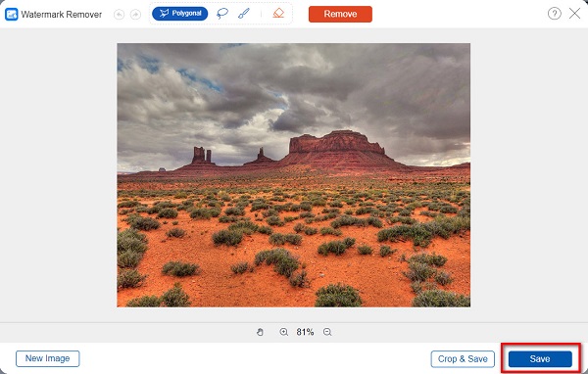Click the Undo arrow icon
The height and width of the screenshot is (374, 588).
click(x=119, y=15)
